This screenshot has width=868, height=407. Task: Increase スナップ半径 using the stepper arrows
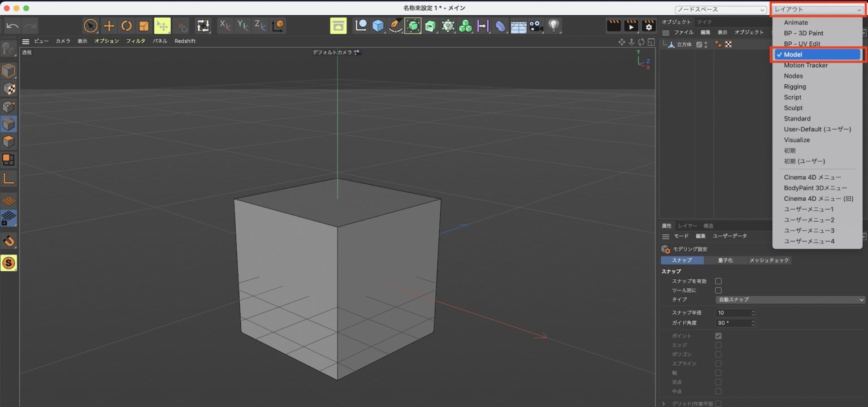coord(753,310)
